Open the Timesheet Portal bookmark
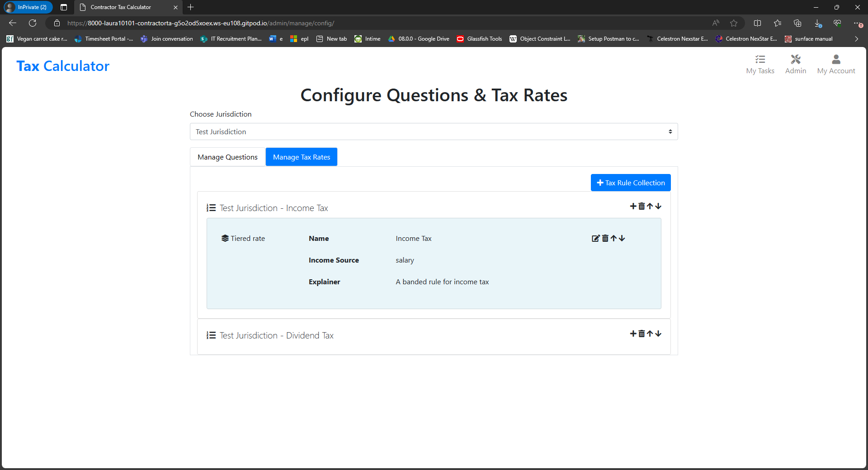This screenshot has width=868, height=470. (104, 39)
